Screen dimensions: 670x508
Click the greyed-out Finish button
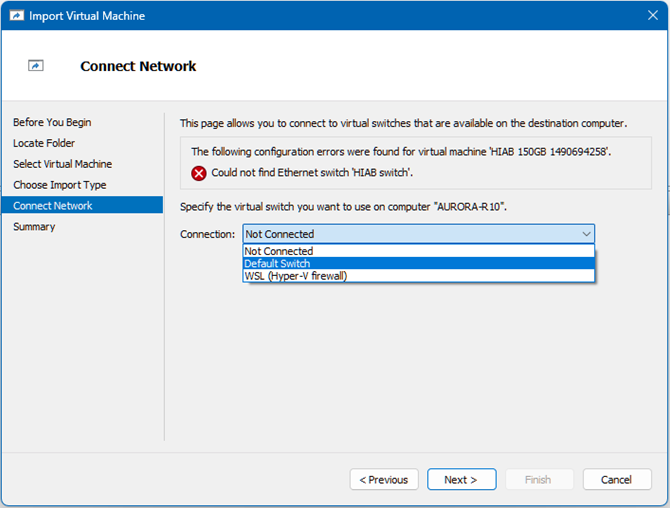coord(538,480)
